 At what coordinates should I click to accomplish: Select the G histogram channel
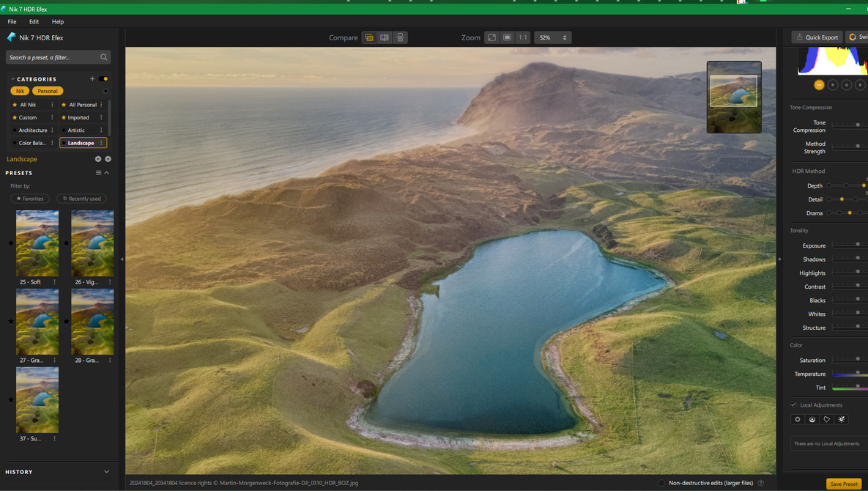tap(847, 85)
